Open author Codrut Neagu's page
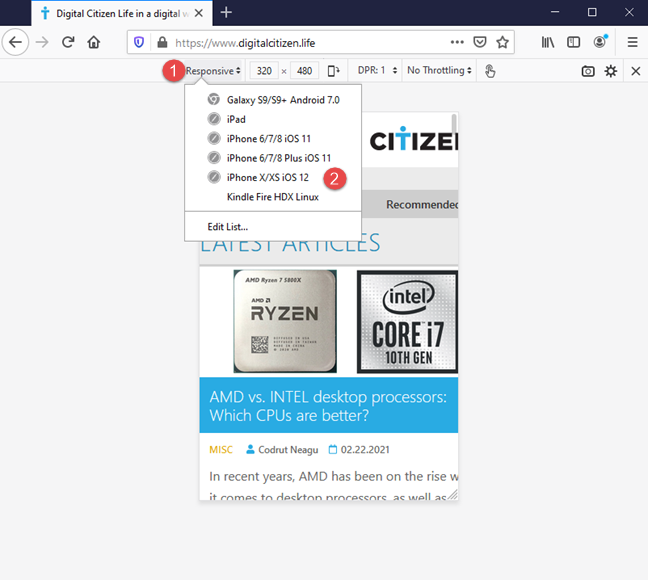Screen dimensions: 648x580 [x=288, y=450]
